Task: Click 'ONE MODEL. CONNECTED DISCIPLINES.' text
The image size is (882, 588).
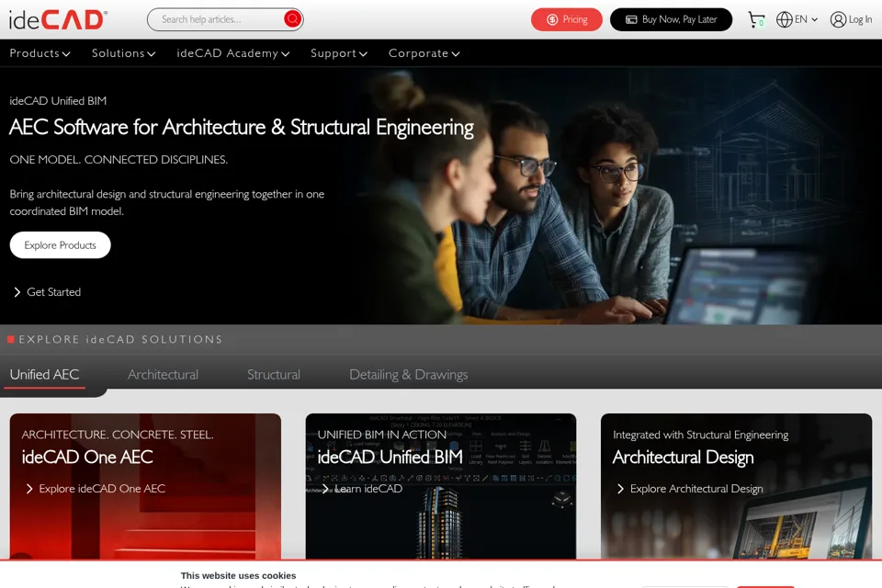Action: point(119,160)
